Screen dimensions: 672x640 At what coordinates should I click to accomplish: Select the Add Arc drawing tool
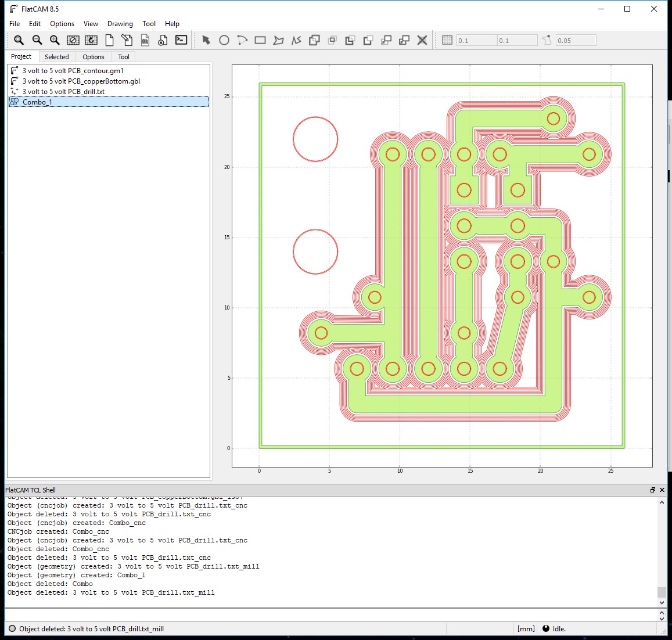(x=242, y=40)
